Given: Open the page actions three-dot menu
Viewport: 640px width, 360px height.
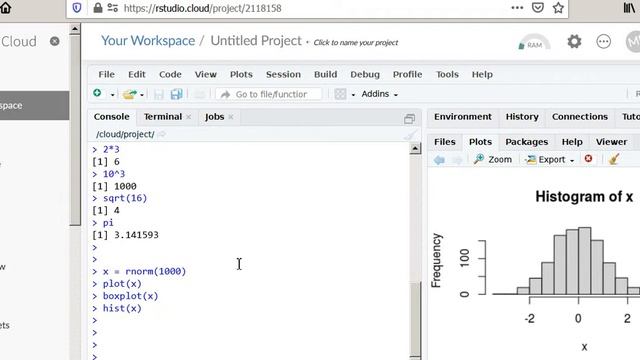Looking at the screenshot, I should tap(517, 8).
